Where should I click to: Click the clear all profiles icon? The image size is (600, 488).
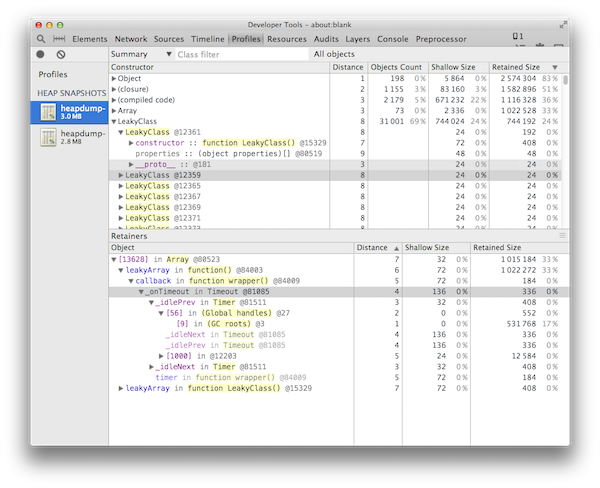click(x=60, y=54)
